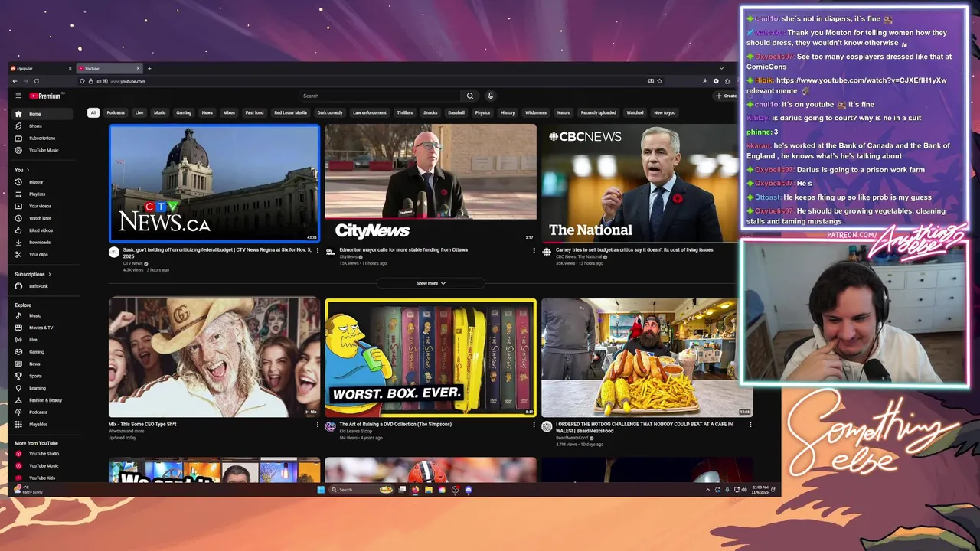Screen dimensions: 980x551
Task: Explore Movies & TV category
Action: pyautogui.click(x=42, y=328)
